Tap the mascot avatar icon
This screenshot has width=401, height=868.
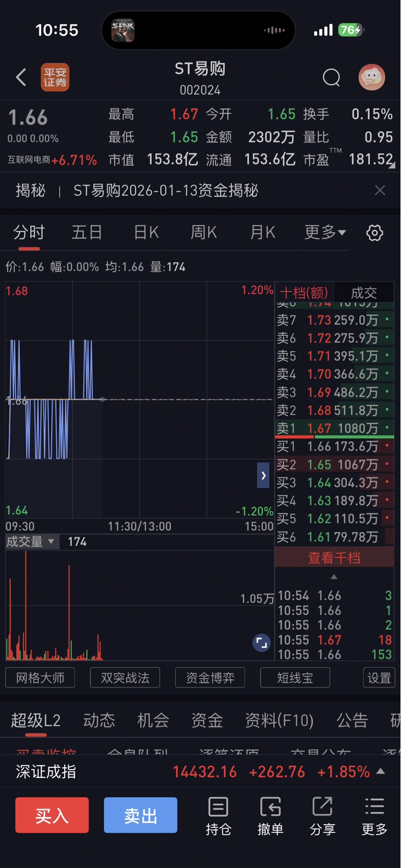[372, 77]
